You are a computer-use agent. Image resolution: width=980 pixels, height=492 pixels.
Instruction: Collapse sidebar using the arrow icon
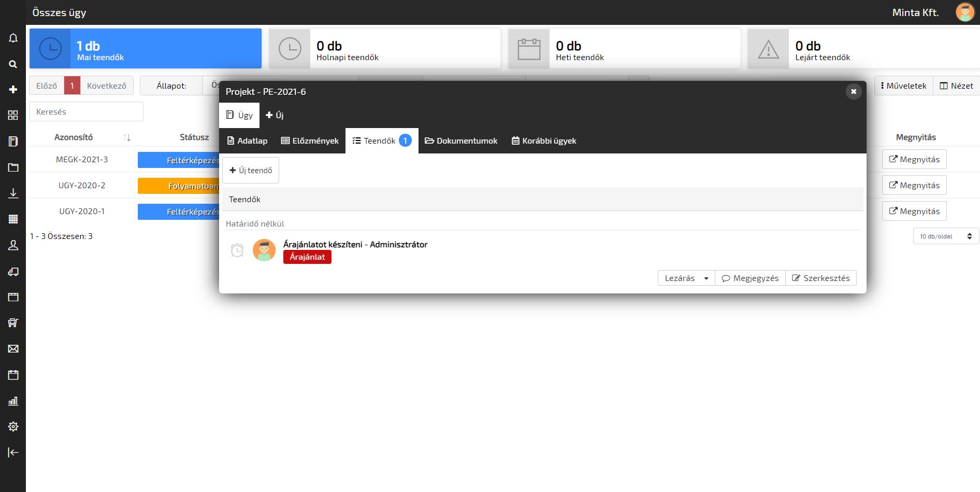[x=13, y=453]
